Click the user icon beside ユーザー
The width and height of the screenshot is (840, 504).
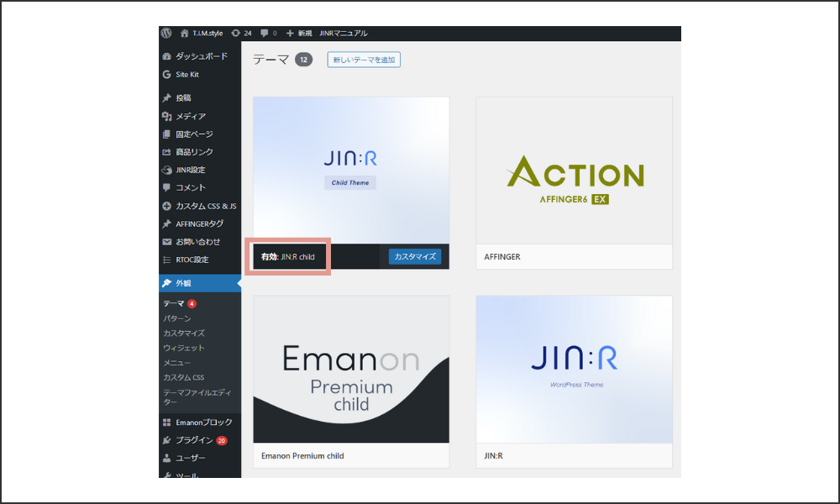pos(166,458)
